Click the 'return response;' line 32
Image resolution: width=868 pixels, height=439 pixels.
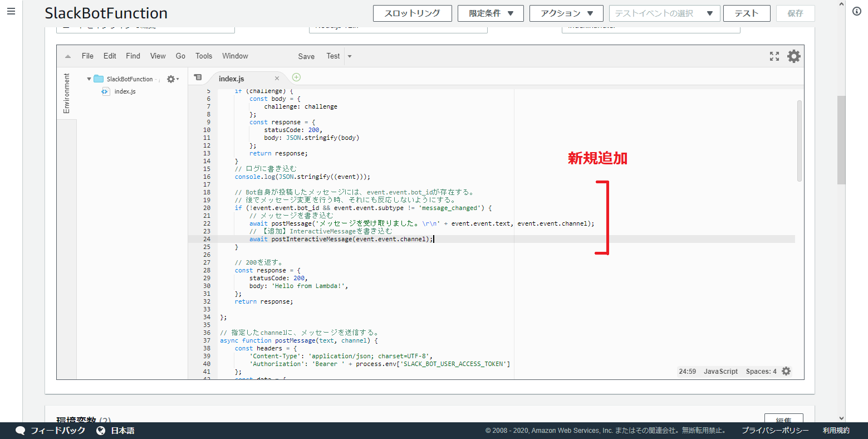coord(264,301)
